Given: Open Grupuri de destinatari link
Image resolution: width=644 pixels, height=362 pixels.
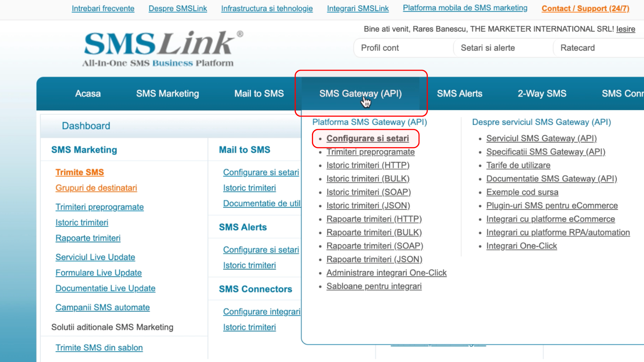Looking at the screenshot, I should (96, 188).
